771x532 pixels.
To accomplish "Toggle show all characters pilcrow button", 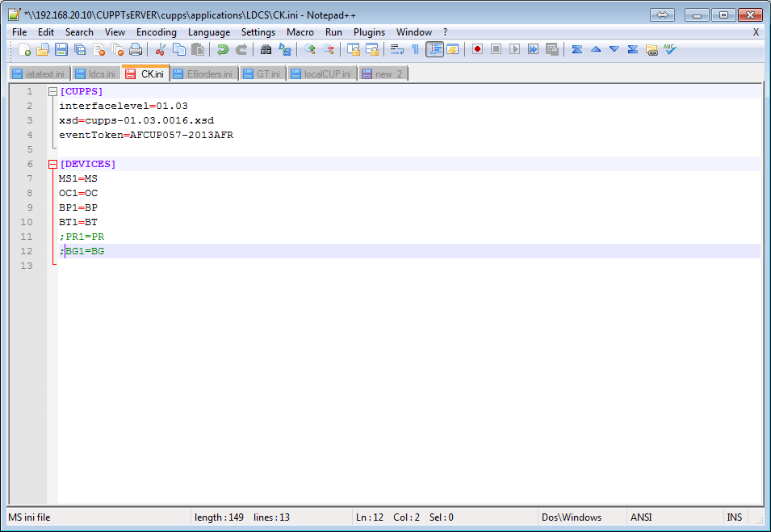I will (415, 49).
